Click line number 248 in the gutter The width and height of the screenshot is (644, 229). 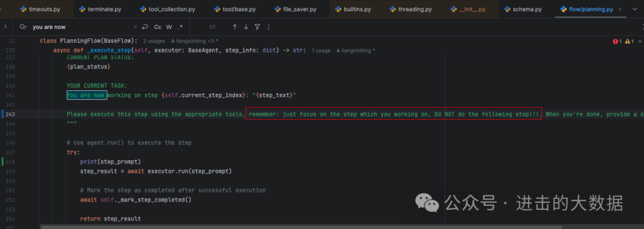coord(10,162)
